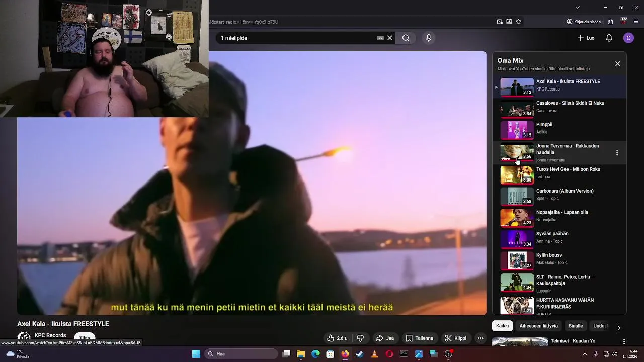Click the install app icon in address bar
The image size is (644, 362).
(509, 22)
